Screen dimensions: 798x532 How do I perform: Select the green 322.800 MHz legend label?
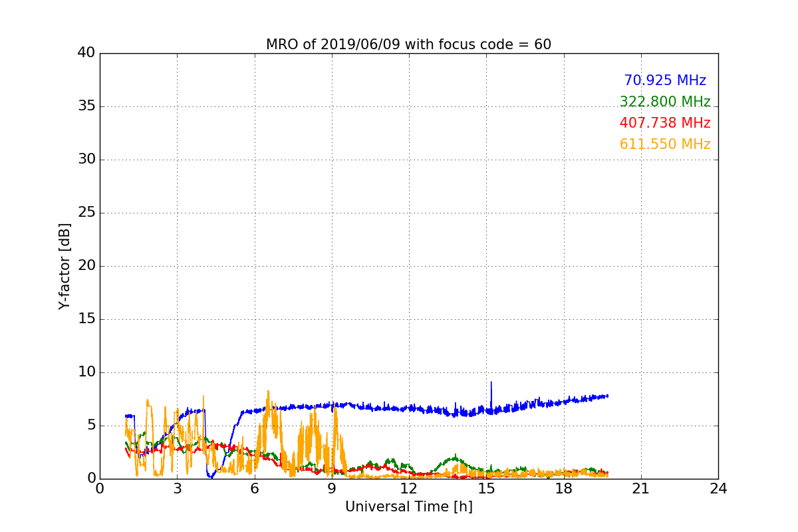pyautogui.click(x=665, y=102)
